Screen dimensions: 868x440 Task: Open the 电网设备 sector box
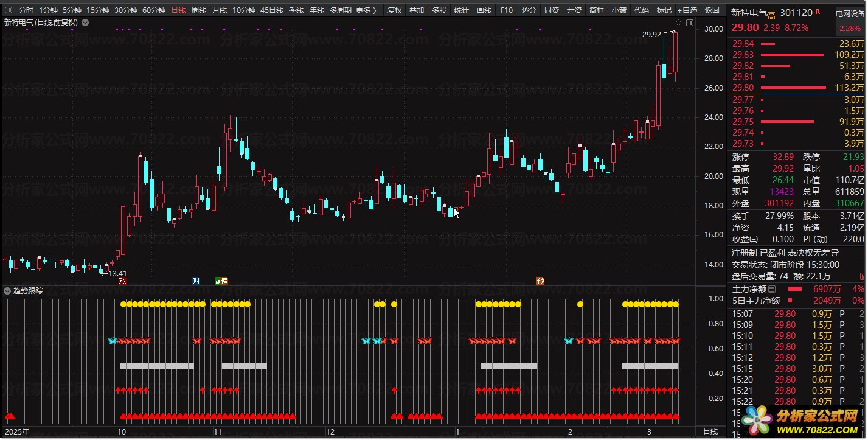pyautogui.click(x=850, y=21)
